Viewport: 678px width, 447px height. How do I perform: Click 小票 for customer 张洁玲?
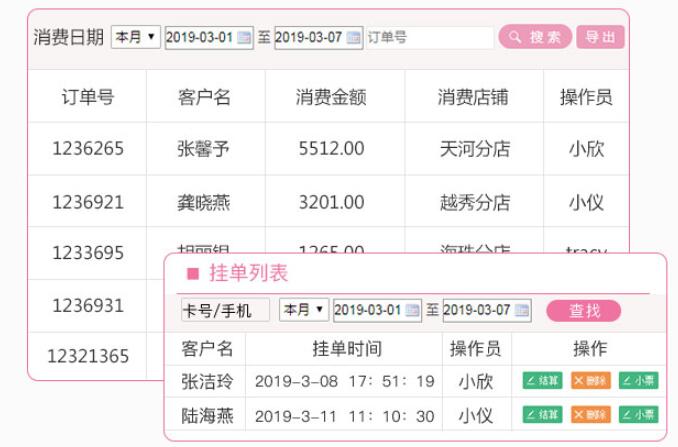pyautogui.click(x=638, y=381)
